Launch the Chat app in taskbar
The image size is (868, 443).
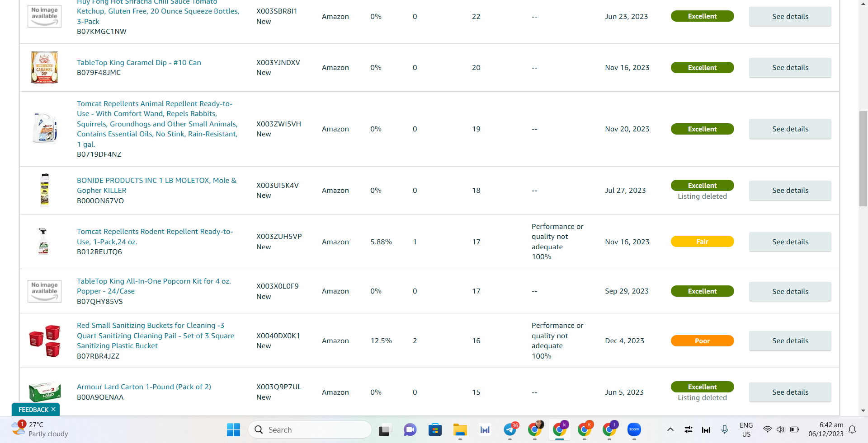[x=410, y=430]
